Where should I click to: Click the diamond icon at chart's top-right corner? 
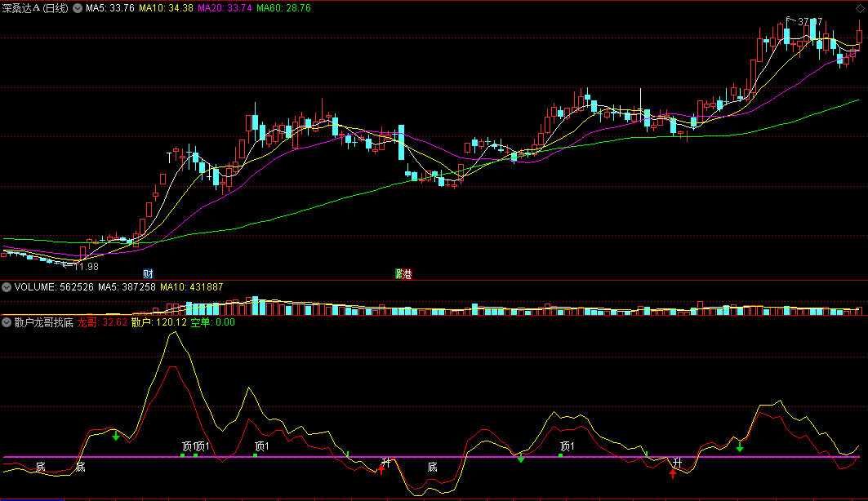(x=860, y=8)
